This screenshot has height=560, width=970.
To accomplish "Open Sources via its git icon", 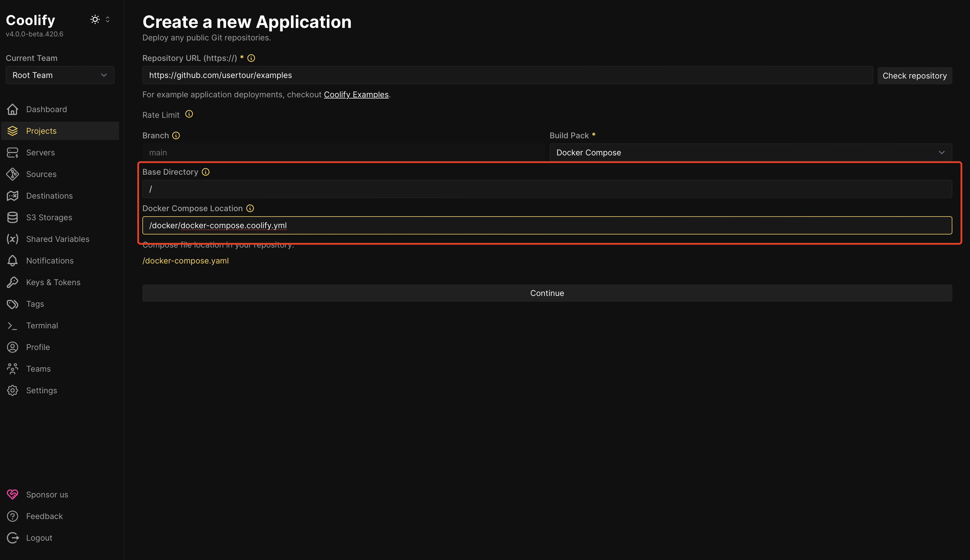I will point(12,174).
